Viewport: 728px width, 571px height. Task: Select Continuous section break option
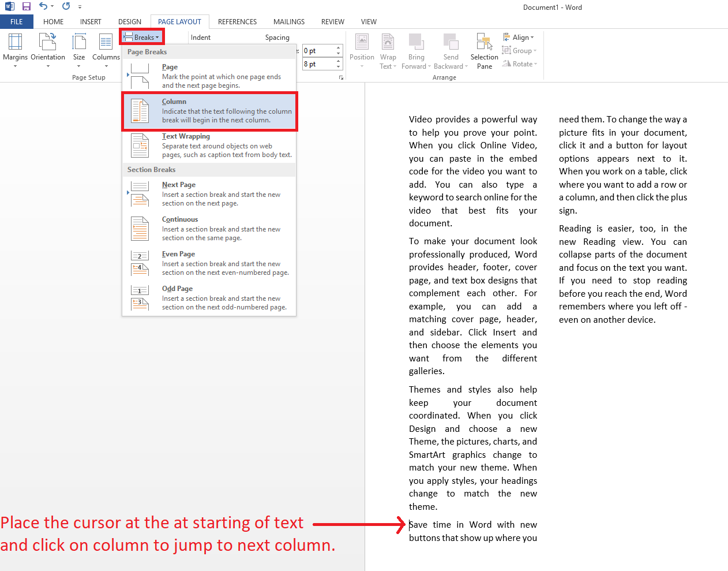pyautogui.click(x=209, y=229)
